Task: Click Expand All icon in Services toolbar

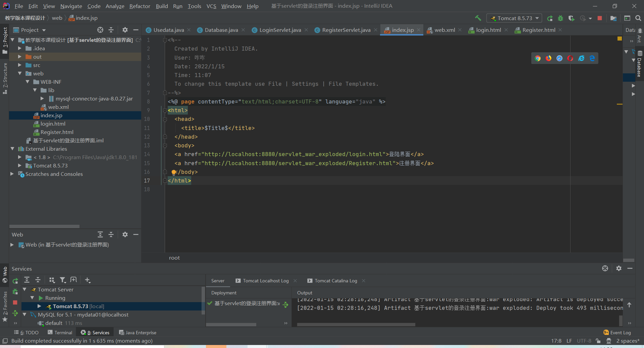Action: coord(27,280)
